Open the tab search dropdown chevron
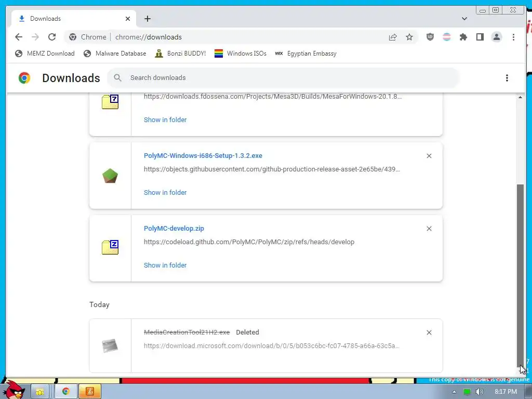 coord(464,19)
